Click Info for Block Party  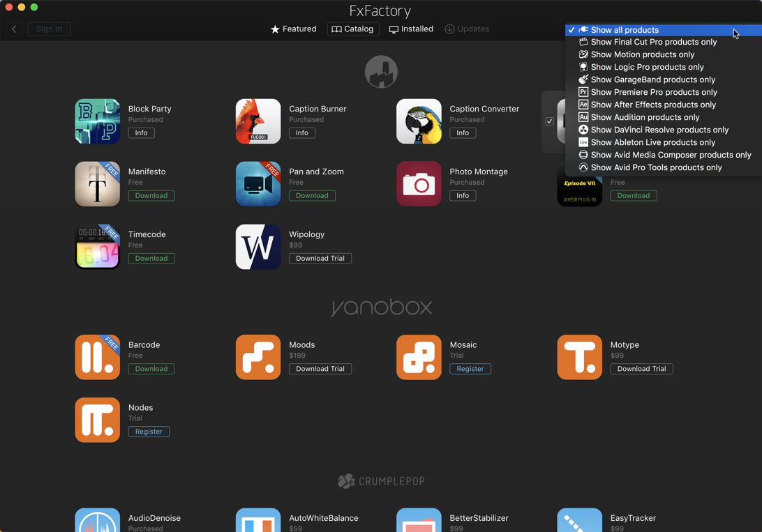coord(142,133)
